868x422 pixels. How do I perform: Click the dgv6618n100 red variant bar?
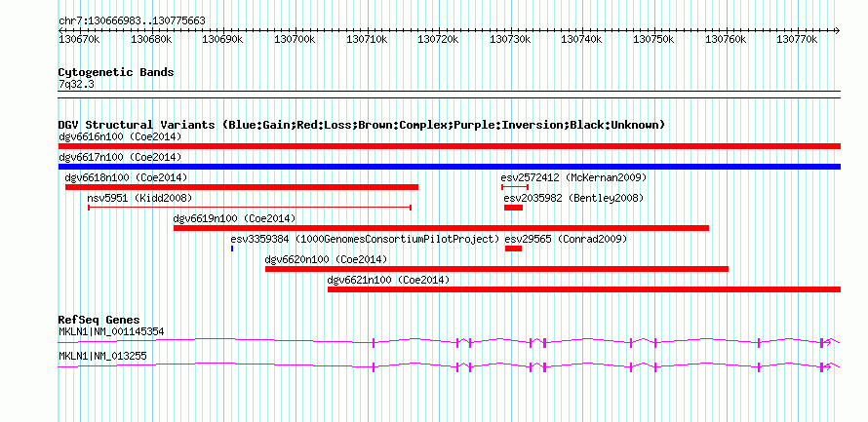[x=242, y=187]
